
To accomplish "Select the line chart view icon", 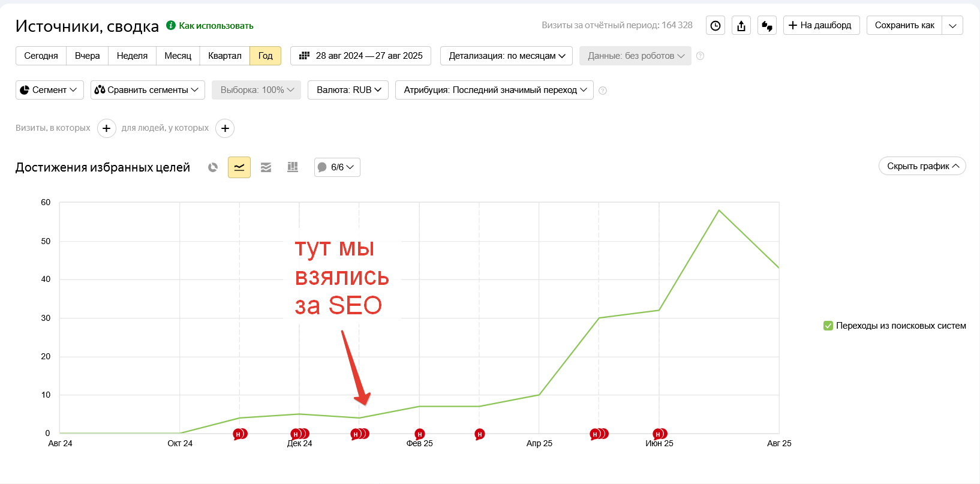I will pyautogui.click(x=239, y=167).
